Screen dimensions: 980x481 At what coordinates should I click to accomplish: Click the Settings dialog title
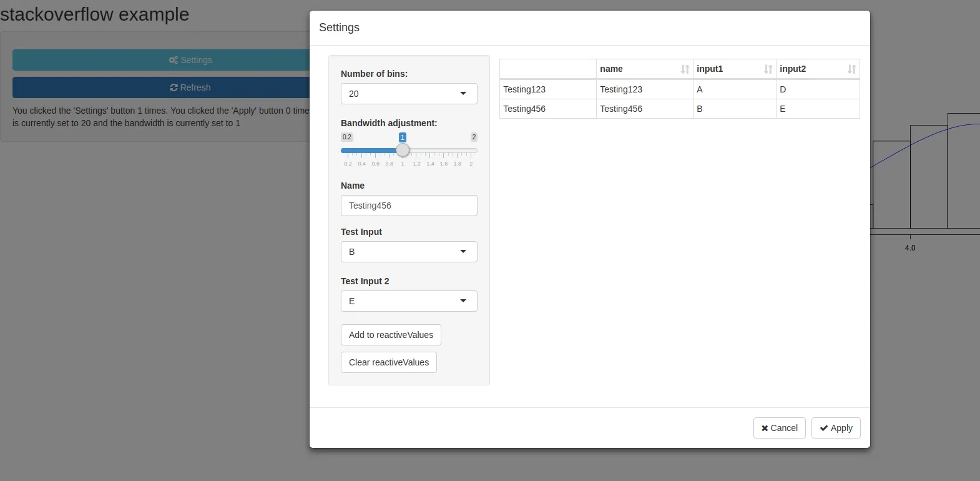click(339, 27)
